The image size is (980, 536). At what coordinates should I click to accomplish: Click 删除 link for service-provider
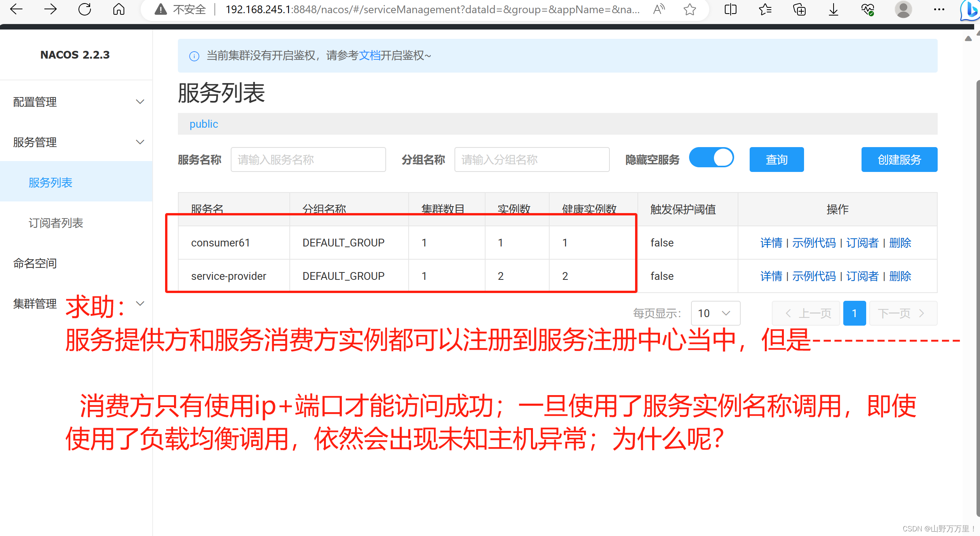point(900,276)
